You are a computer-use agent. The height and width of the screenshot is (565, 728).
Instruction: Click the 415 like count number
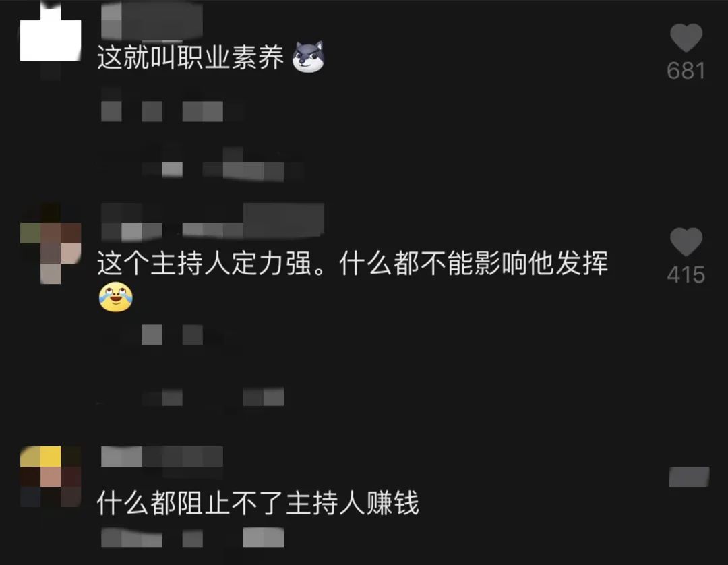[686, 275]
